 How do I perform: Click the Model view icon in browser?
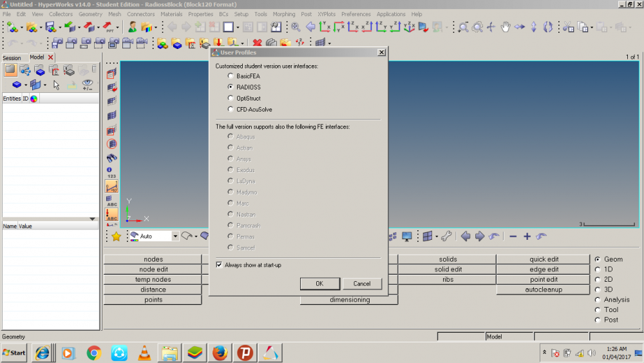pyautogui.click(x=10, y=70)
